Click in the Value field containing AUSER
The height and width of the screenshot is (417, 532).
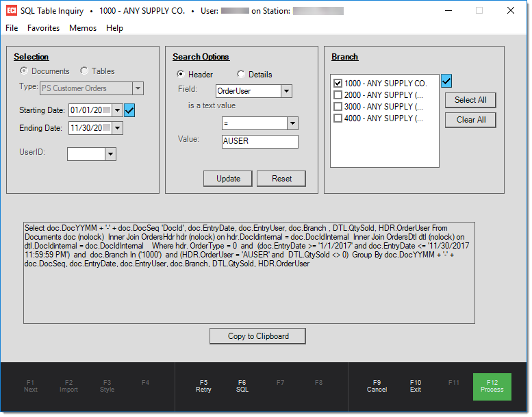[260, 142]
